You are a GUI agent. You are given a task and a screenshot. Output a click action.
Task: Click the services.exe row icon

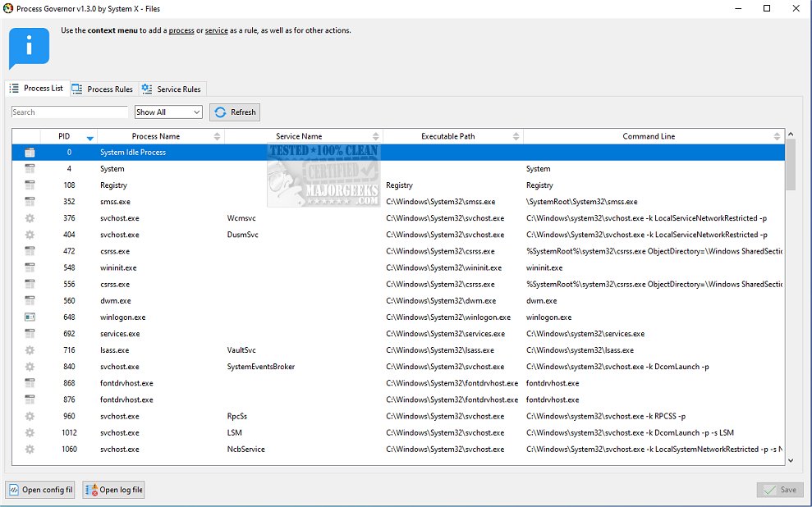[30, 334]
